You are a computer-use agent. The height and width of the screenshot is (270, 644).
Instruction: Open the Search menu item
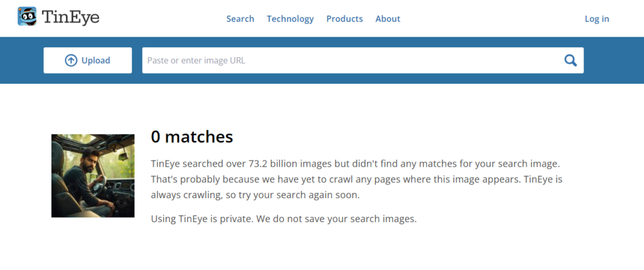coord(240,19)
